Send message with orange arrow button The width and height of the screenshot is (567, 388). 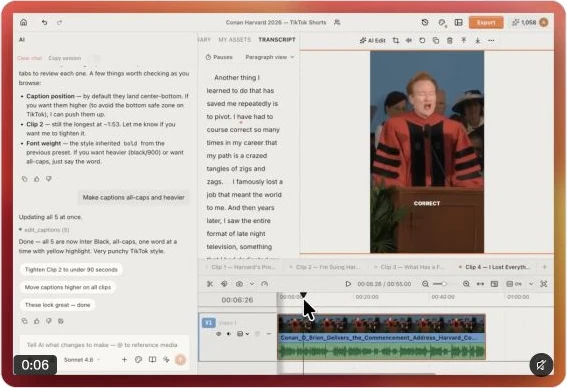[x=180, y=359]
